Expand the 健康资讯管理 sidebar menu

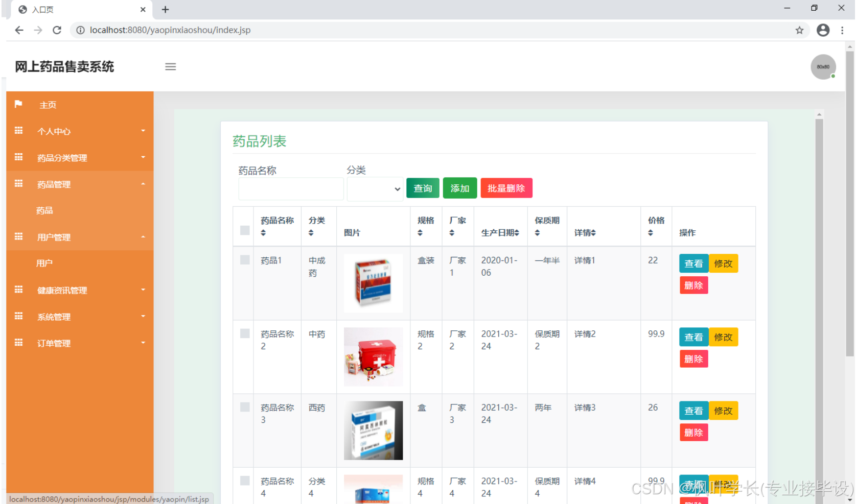(x=80, y=290)
